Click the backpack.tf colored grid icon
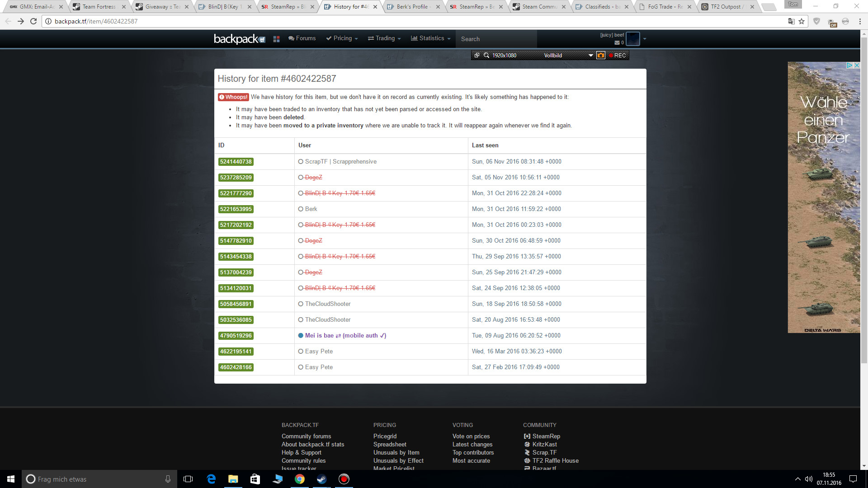868x488 pixels. click(x=277, y=39)
